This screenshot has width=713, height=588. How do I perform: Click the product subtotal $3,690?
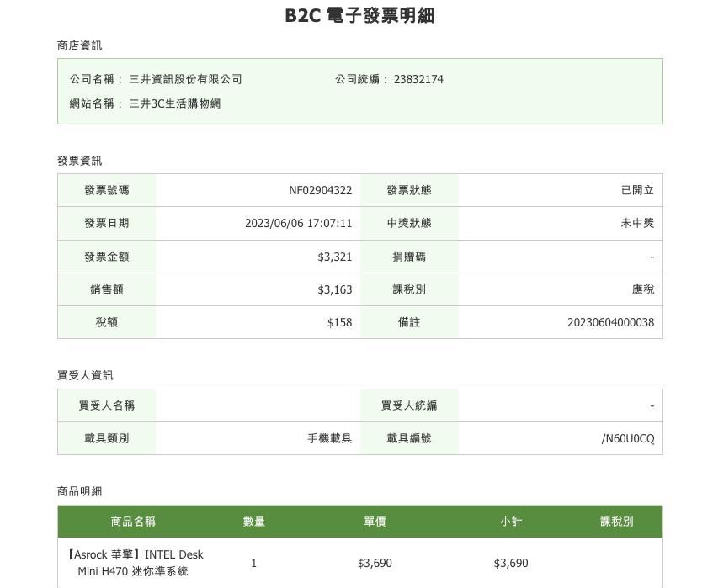click(511, 563)
